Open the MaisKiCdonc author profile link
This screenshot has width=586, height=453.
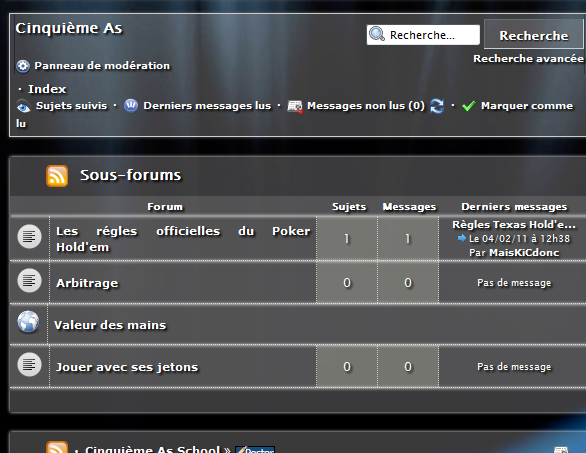(x=524, y=253)
